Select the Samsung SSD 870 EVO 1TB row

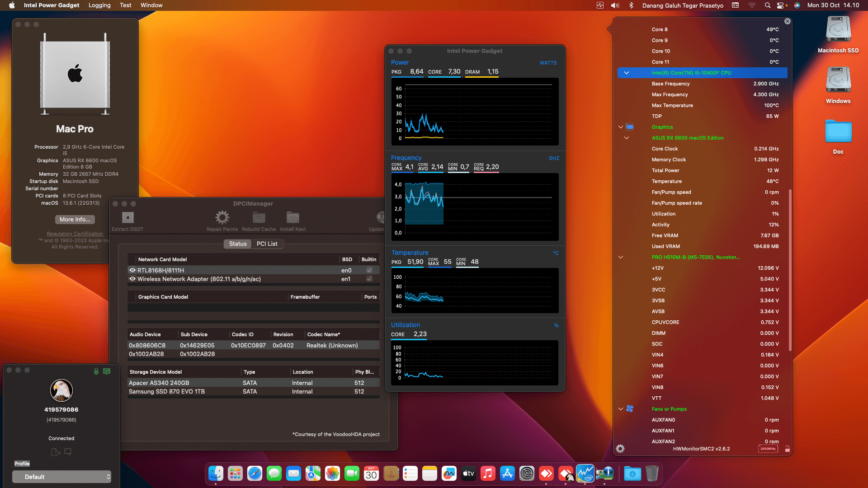253,392
